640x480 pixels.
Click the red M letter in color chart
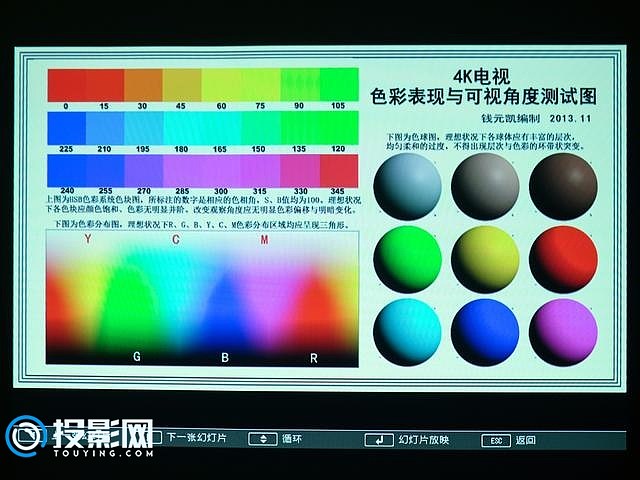[x=264, y=240]
